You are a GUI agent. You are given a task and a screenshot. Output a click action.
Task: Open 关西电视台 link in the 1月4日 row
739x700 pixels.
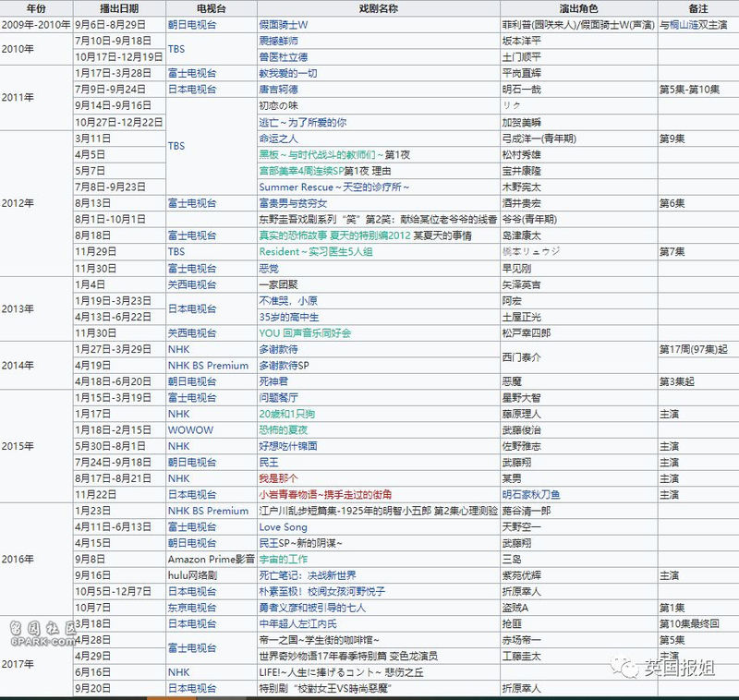(x=192, y=284)
